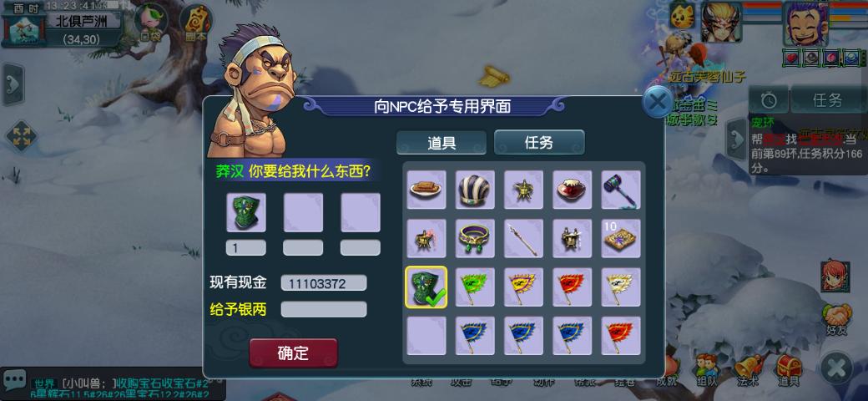
Task: Deselect the checked green armor item
Action: click(x=426, y=287)
